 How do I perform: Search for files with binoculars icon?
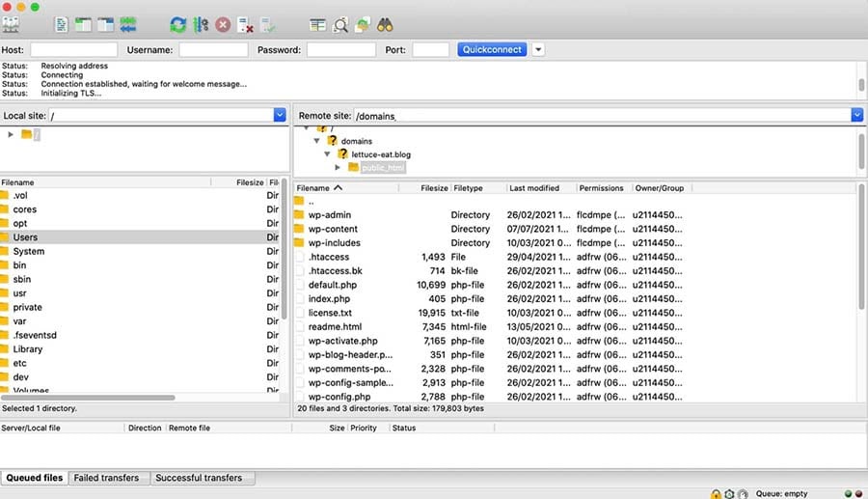pos(385,25)
